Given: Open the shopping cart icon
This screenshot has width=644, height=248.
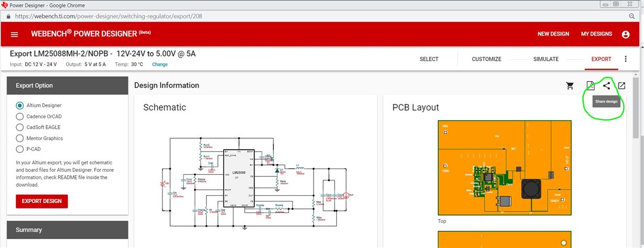Looking at the screenshot, I should (570, 86).
